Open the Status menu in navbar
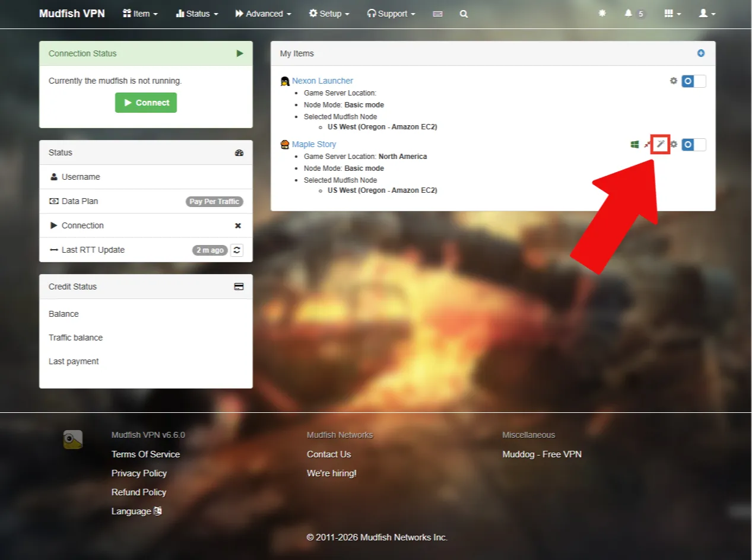This screenshot has height=560, width=752. pos(197,14)
